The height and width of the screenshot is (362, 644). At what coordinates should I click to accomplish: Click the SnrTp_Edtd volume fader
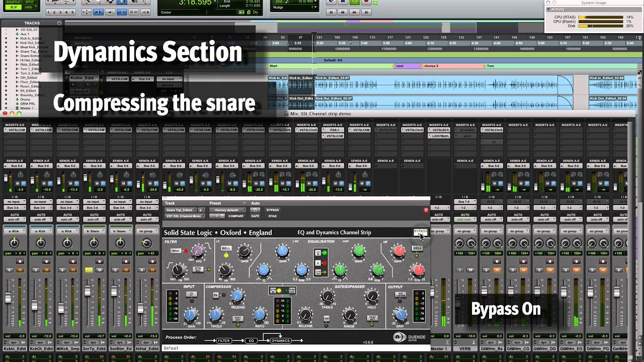point(88,291)
